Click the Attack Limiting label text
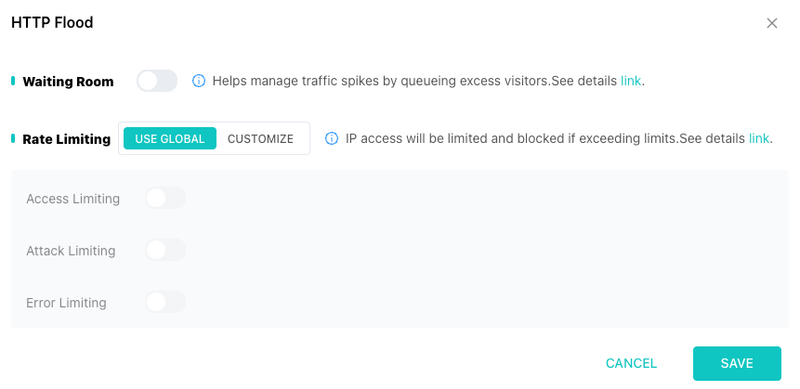 pos(71,251)
